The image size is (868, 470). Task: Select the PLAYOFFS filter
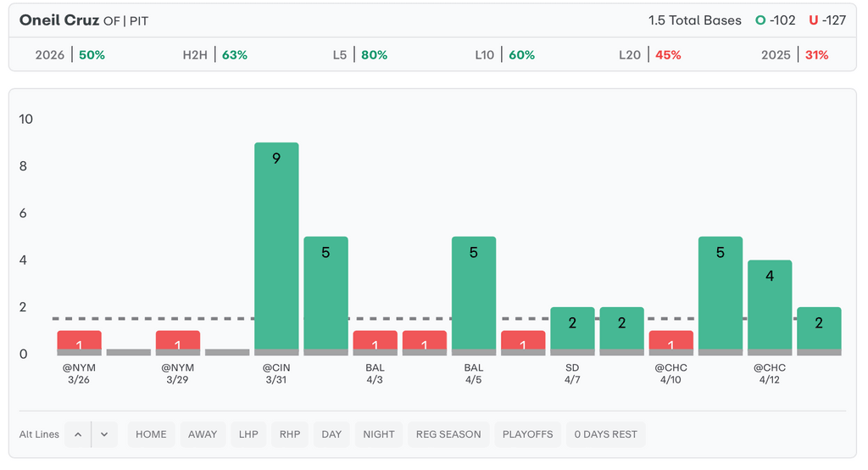(527, 434)
